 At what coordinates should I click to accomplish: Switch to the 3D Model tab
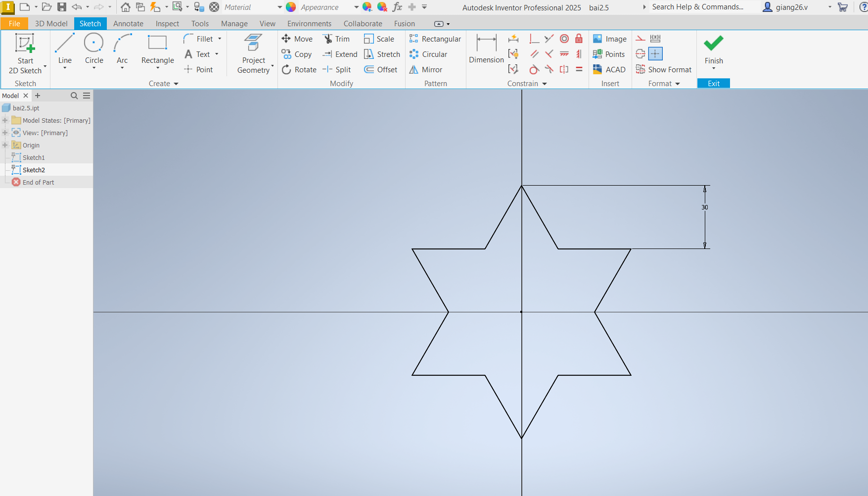[51, 24]
